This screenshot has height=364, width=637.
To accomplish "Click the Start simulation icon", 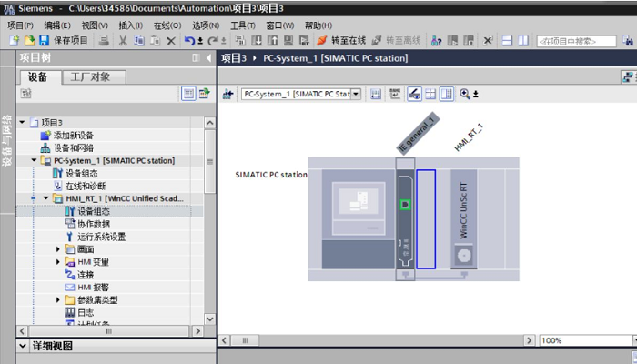I will [x=288, y=41].
